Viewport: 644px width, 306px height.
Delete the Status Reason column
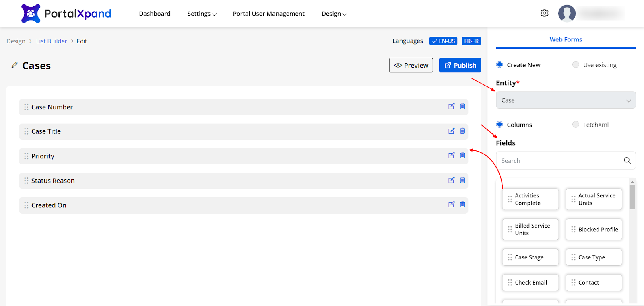[462, 180]
